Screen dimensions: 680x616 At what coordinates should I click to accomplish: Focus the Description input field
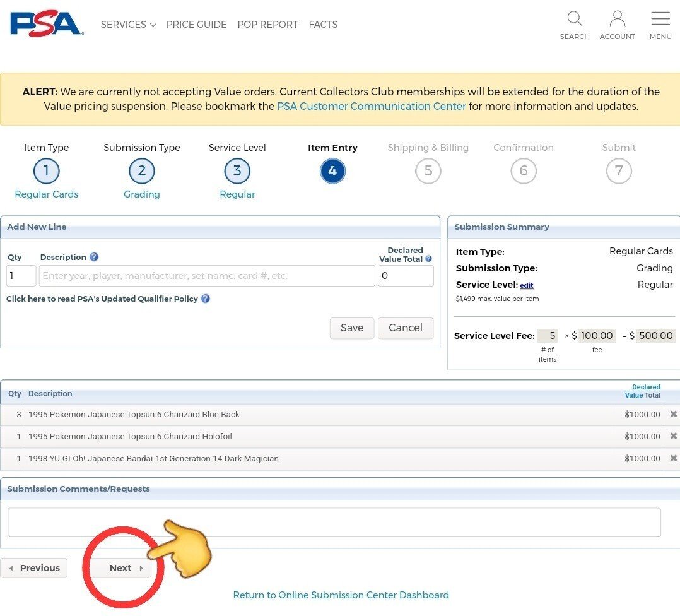click(x=207, y=275)
